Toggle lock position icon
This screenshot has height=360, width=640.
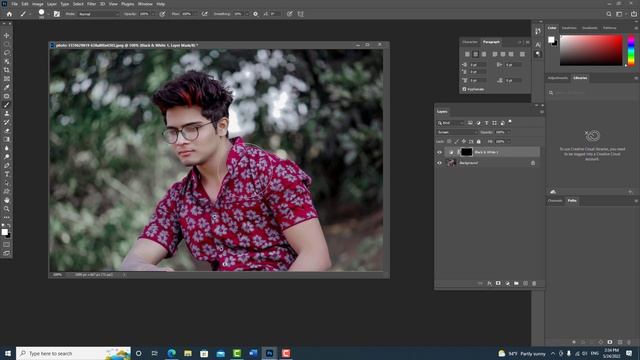464,142
